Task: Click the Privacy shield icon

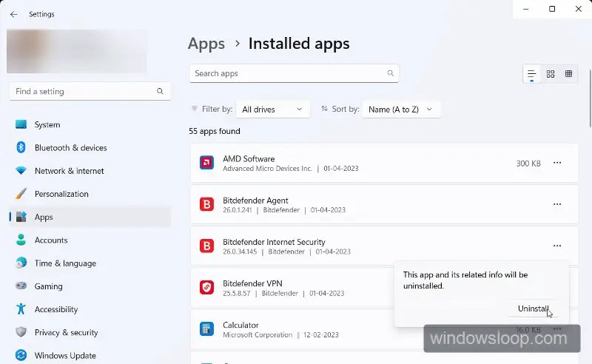Action: 21,332
